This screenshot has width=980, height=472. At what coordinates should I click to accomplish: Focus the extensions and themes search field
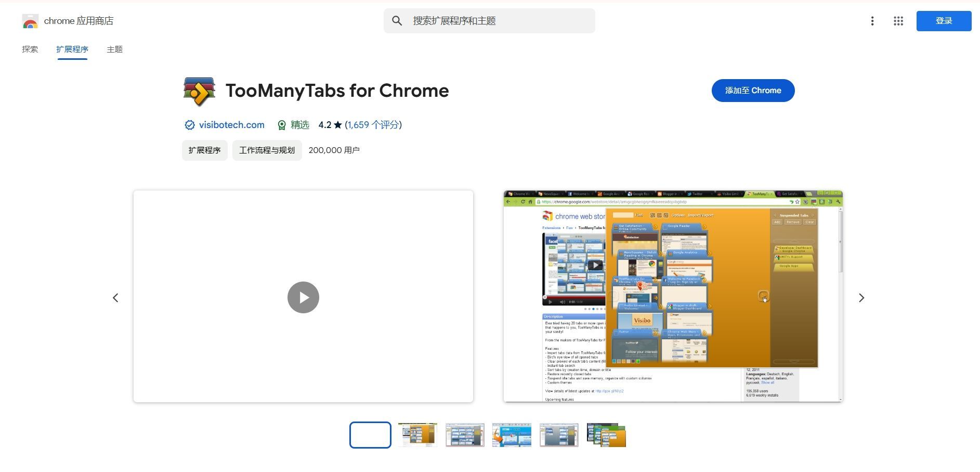(489, 21)
